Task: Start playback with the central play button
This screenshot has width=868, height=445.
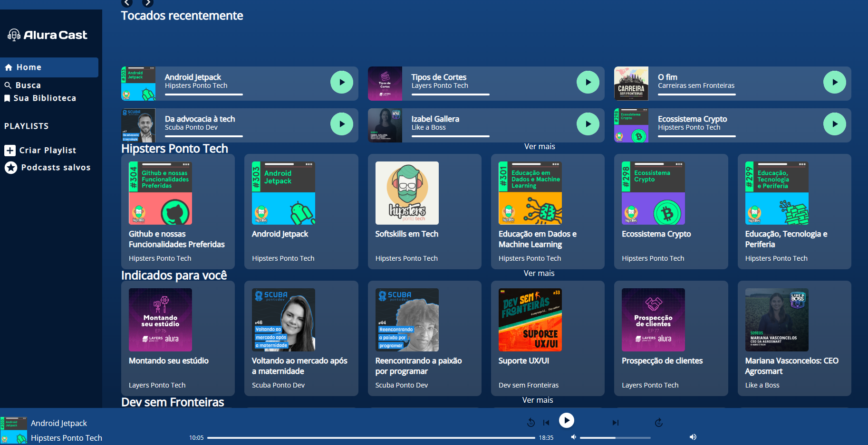Action: tap(567, 420)
